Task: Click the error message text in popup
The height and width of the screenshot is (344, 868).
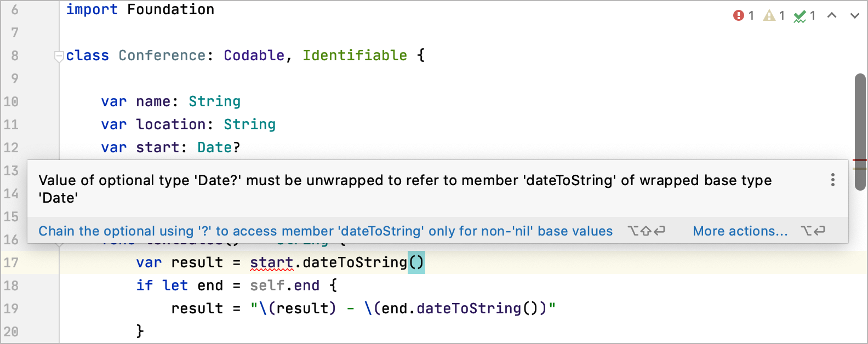Action: (x=405, y=189)
